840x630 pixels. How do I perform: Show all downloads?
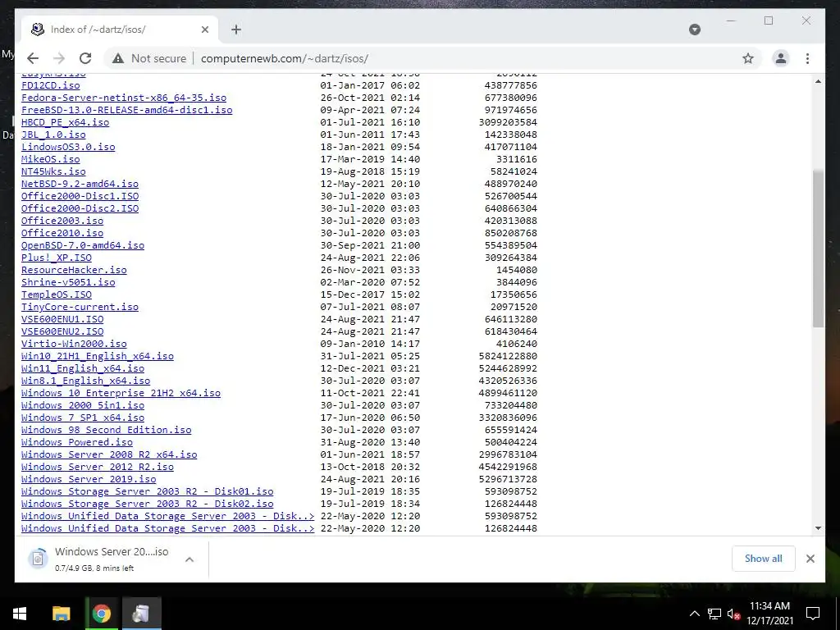tap(763, 558)
